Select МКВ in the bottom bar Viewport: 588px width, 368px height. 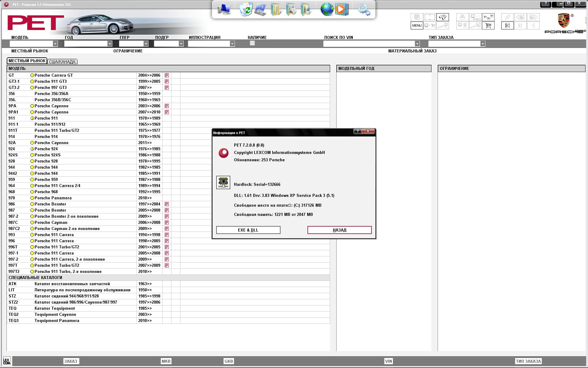pos(166,361)
